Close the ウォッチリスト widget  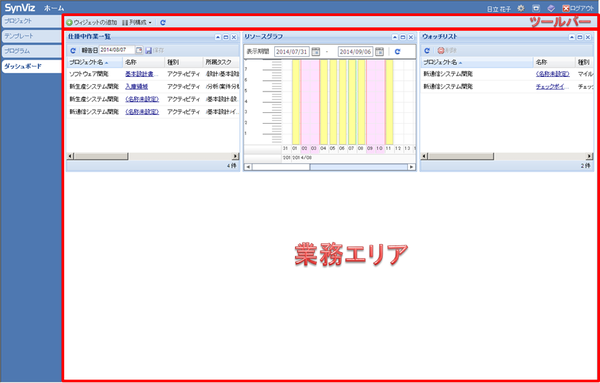click(587, 37)
